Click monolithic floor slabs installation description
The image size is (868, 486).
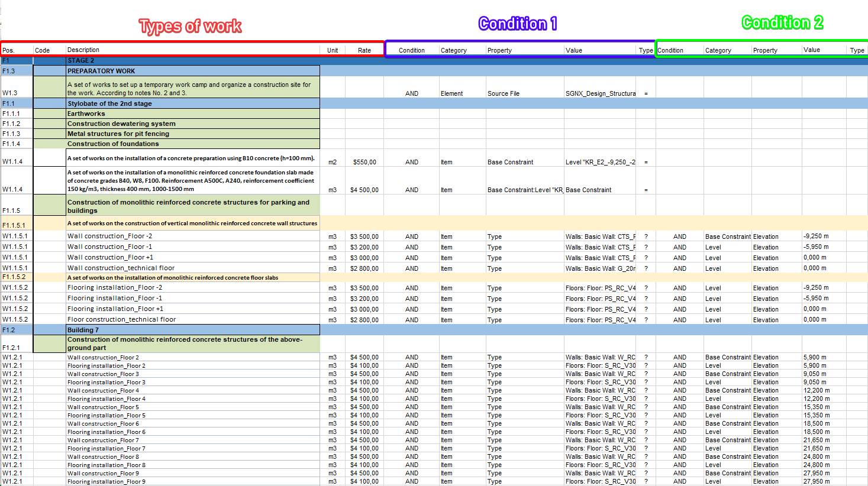[x=192, y=277]
